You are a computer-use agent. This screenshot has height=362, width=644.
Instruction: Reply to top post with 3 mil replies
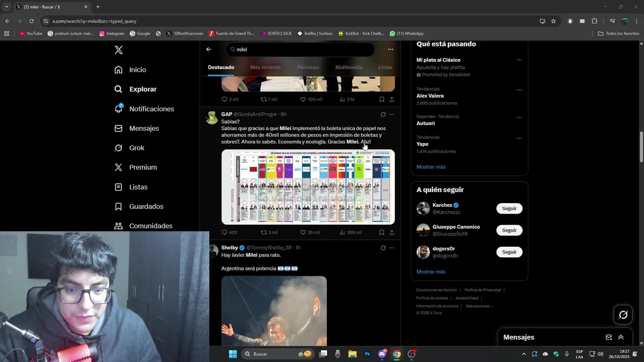click(230, 99)
